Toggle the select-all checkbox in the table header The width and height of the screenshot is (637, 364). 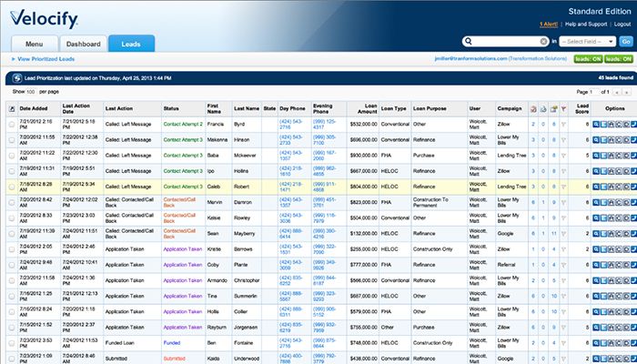coord(12,109)
